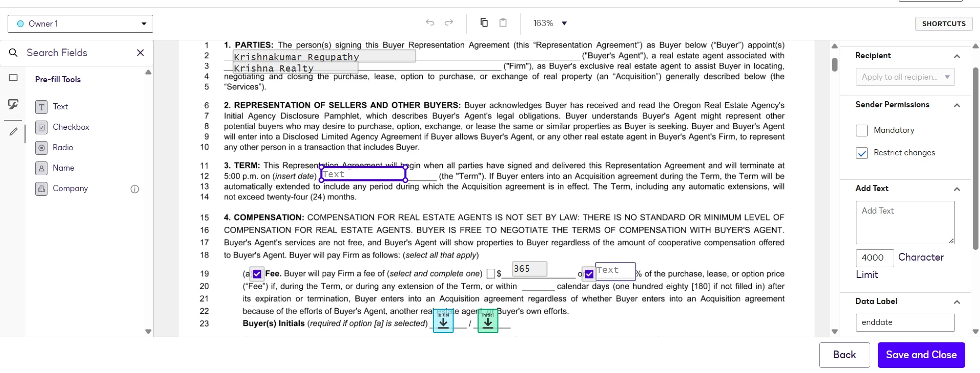This screenshot has height=373, width=980.
Task: Collapse the Add Text section
Action: [957, 189]
